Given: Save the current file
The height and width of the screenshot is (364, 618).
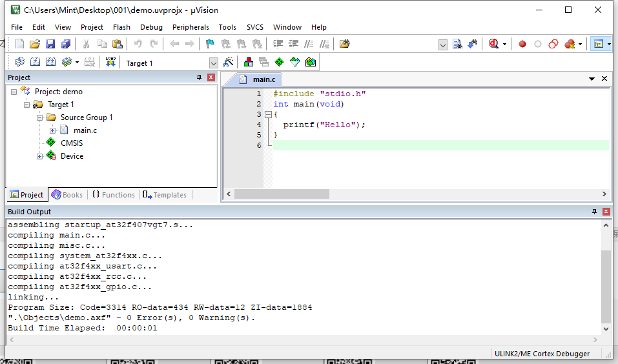Looking at the screenshot, I should click(50, 44).
